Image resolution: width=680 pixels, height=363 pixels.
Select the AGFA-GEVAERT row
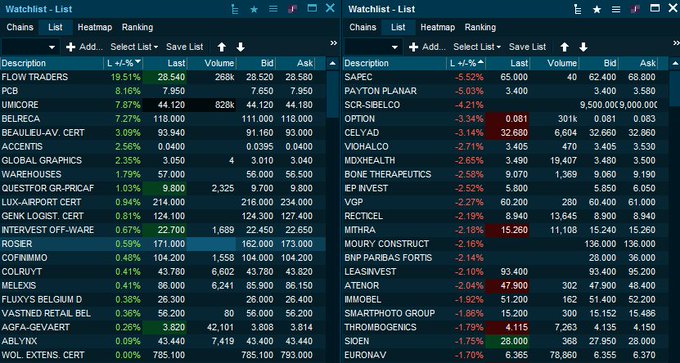(x=163, y=327)
